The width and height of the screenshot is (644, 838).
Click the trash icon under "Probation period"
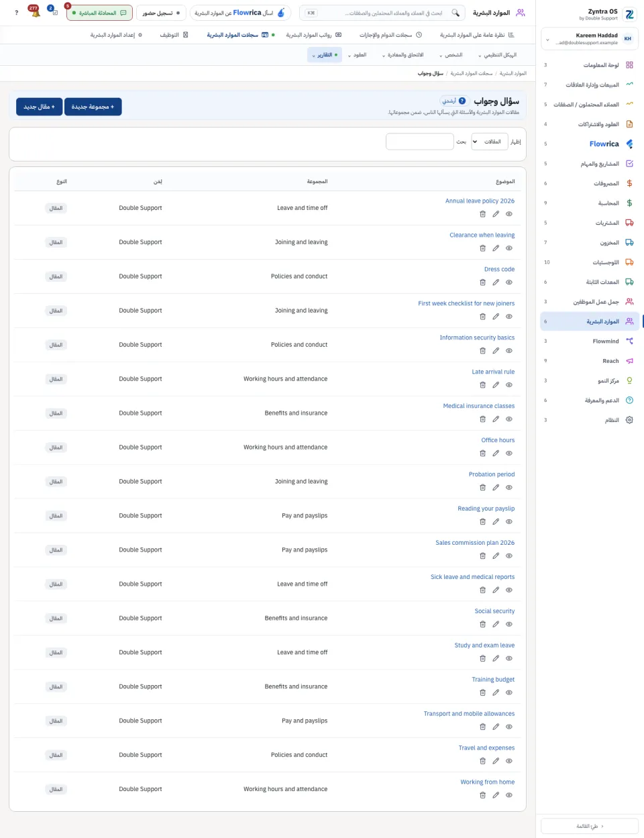[x=482, y=488]
